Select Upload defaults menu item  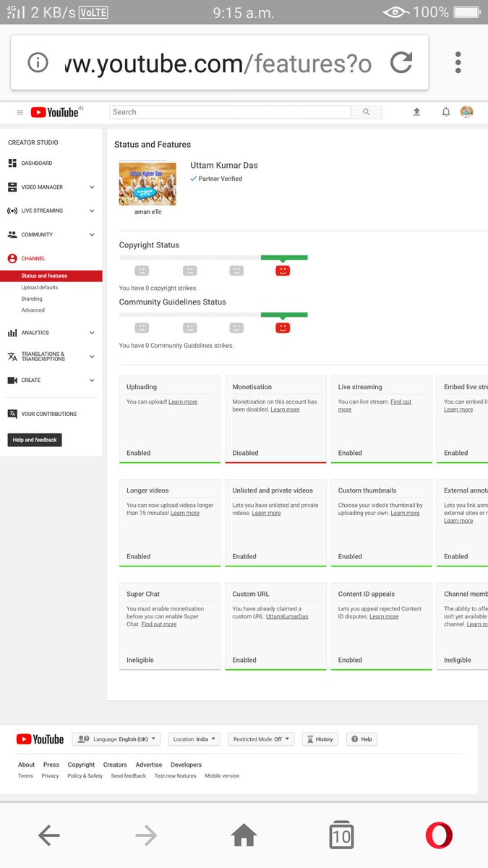40,288
